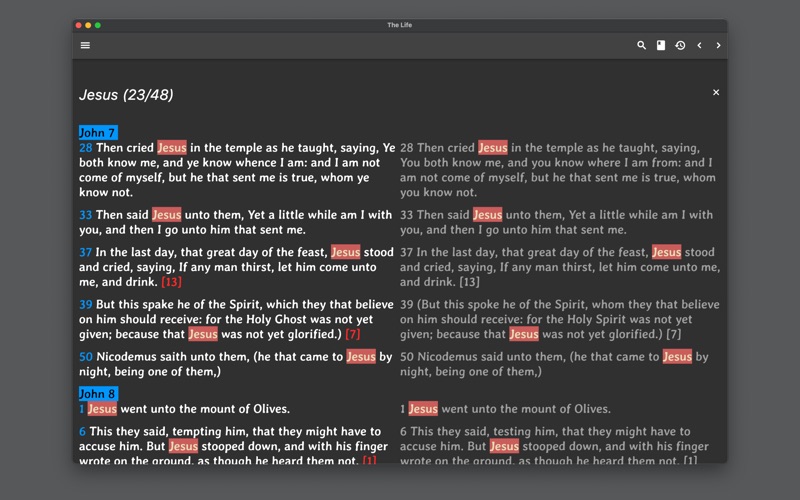Open red footnote [13] in verse 37

[x=171, y=282]
